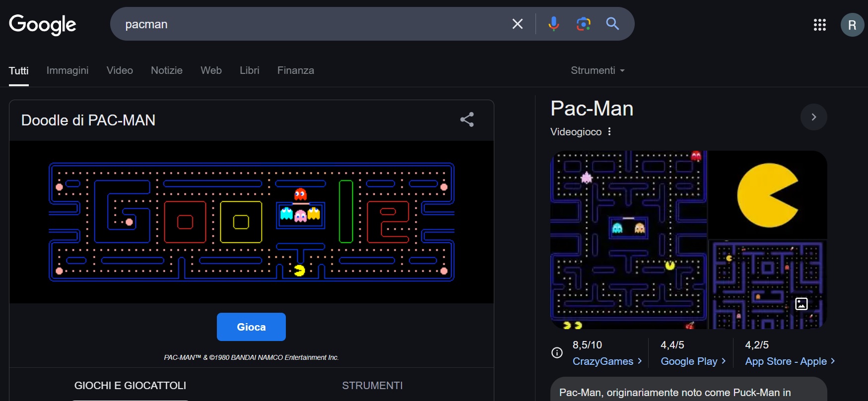Open the three-dot menu next to Videogioco
Screen dimensions: 868x401
coord(609,131)
